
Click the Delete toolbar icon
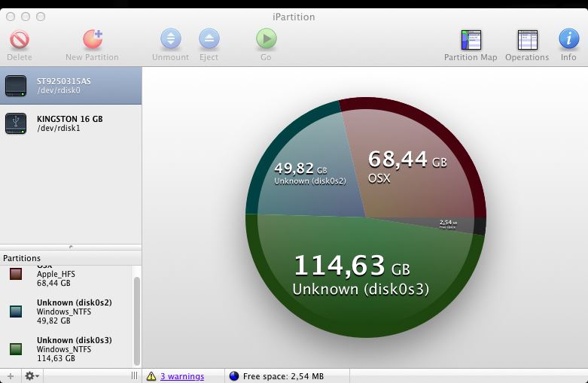(20, 39)
